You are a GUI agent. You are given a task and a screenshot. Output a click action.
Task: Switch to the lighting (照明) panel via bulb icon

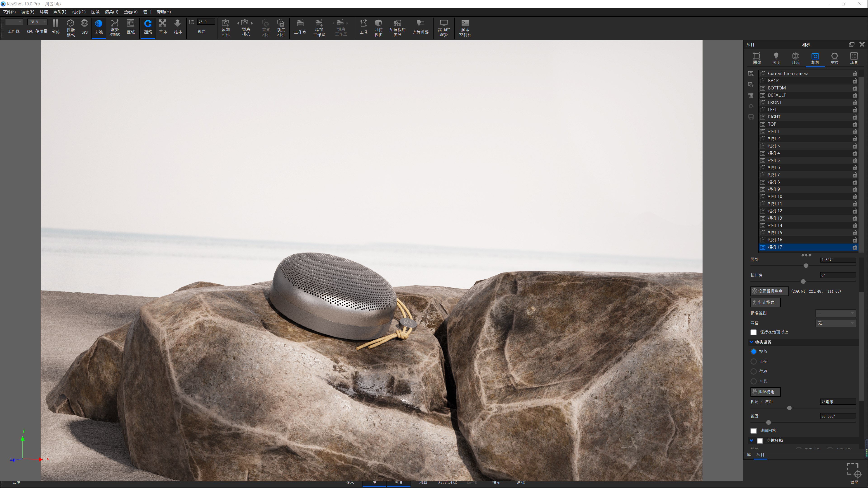tap(776, 58)
